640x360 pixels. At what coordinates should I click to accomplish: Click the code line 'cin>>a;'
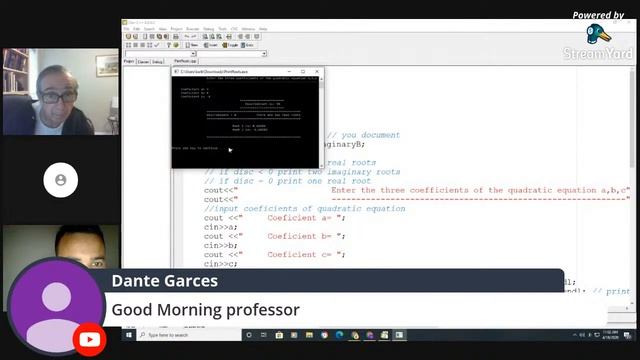pos(220,227)
